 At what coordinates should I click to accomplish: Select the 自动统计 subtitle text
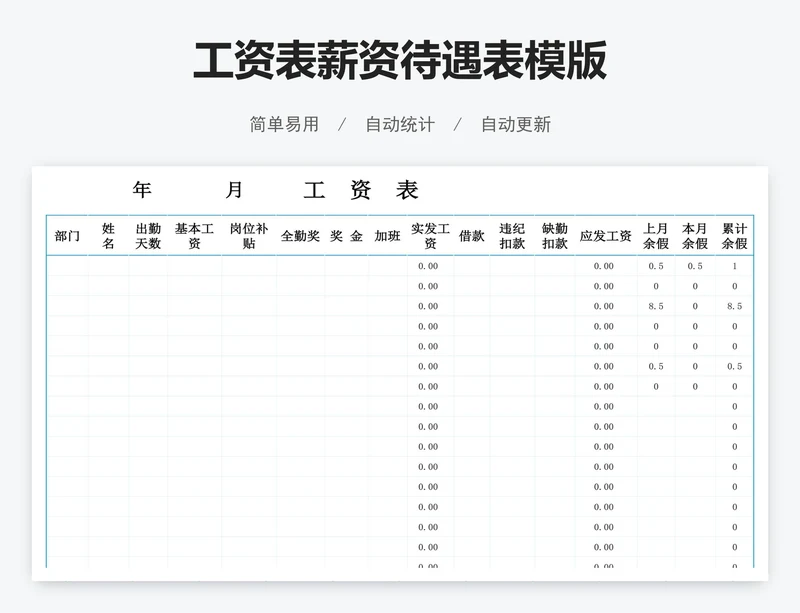coord(400,125)
